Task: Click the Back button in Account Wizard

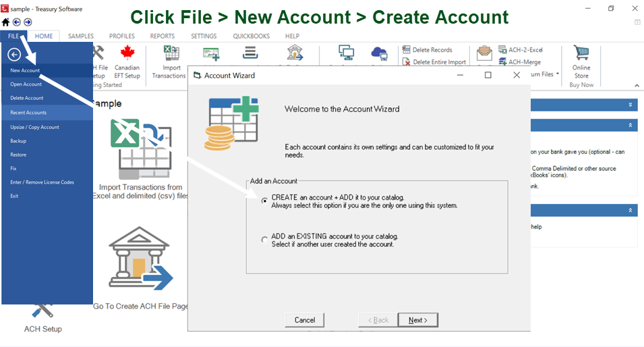Action: tap(378, 320)
